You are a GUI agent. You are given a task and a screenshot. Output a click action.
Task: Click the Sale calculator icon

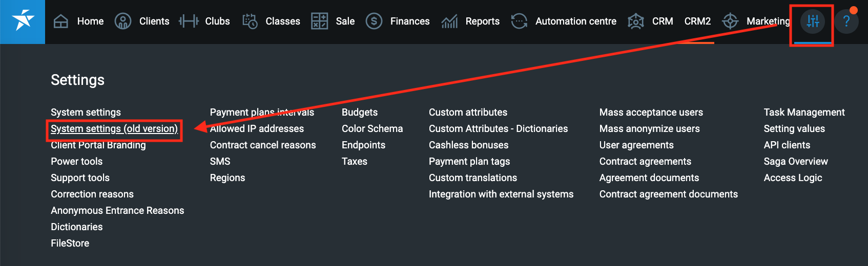(x=319, y=21)
